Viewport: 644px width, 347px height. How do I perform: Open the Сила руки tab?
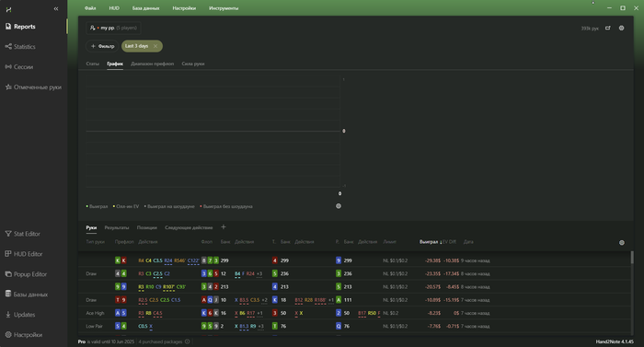[x=193, y=64]
